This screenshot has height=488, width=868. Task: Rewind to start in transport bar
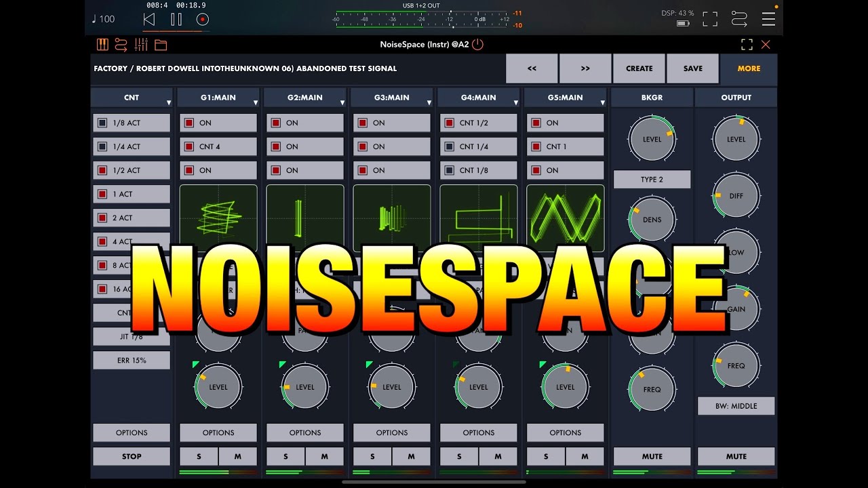point(149,20)
